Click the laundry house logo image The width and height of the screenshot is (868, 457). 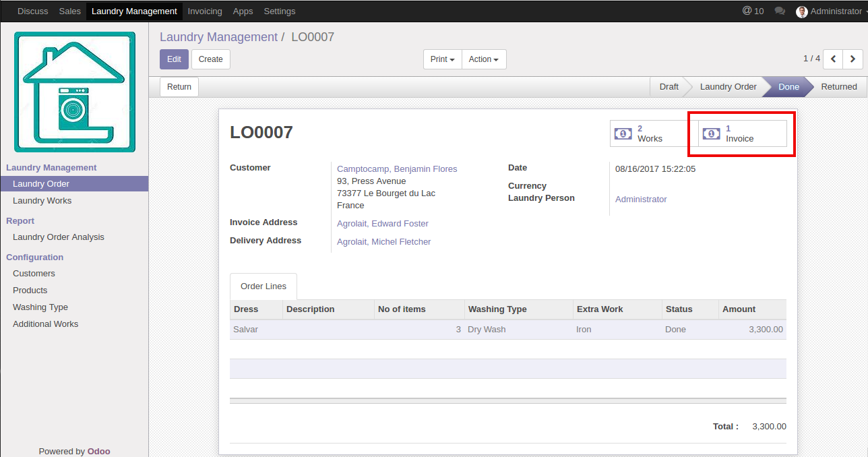coord(75,92)
